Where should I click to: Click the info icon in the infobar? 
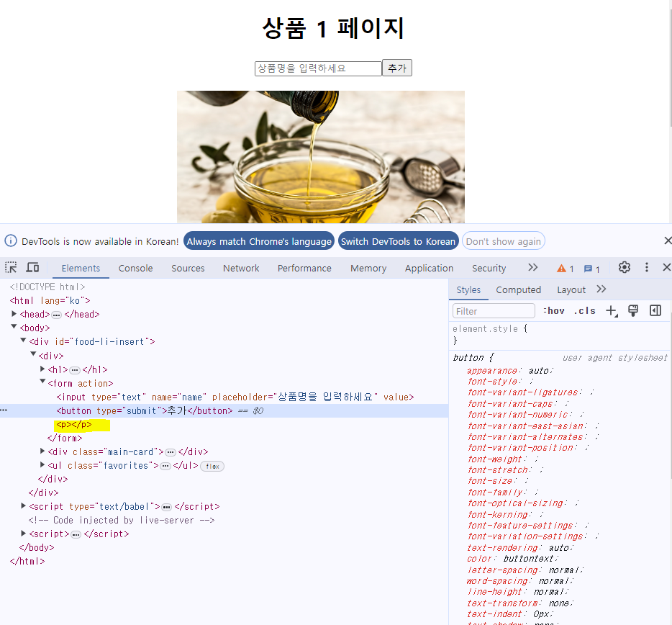coord(11,240)
